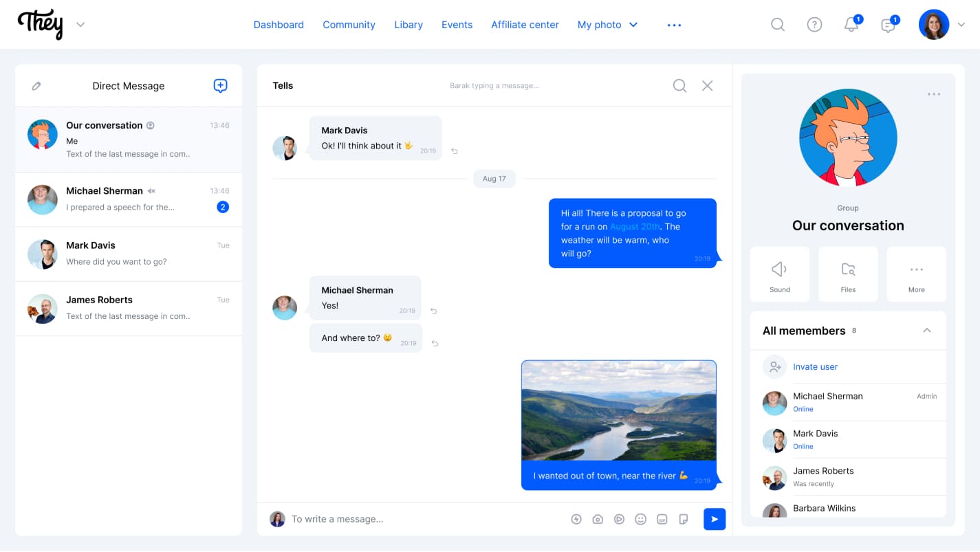This screenshot has width=980, height=552.
Task: Click the August 20th date link
Action: tap(635, 227)
